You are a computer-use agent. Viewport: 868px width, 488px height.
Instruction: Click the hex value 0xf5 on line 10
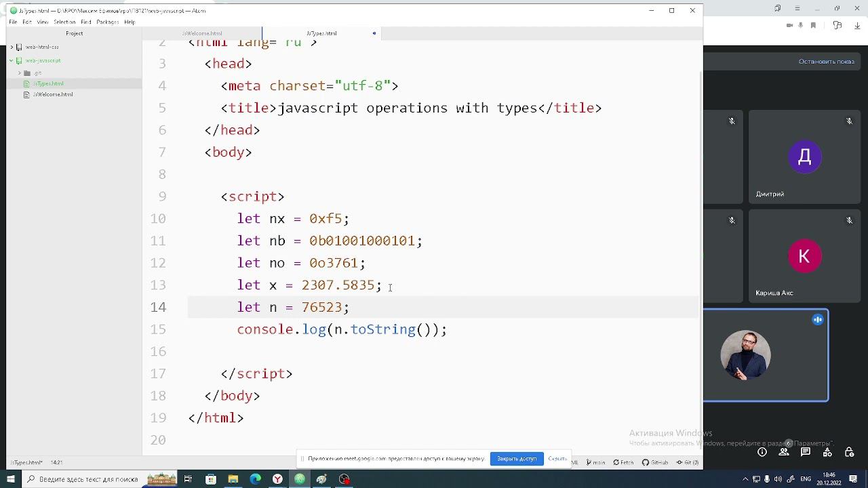pos(325,219)
